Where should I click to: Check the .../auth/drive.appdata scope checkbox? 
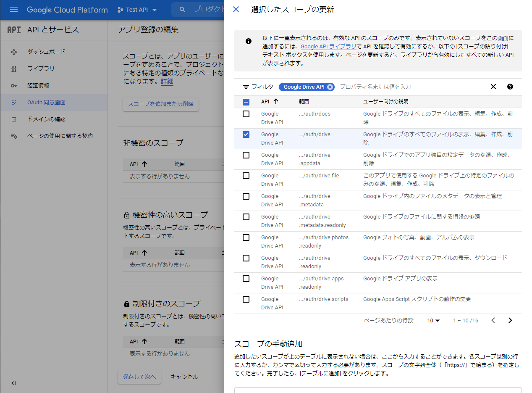pos(246,155)
